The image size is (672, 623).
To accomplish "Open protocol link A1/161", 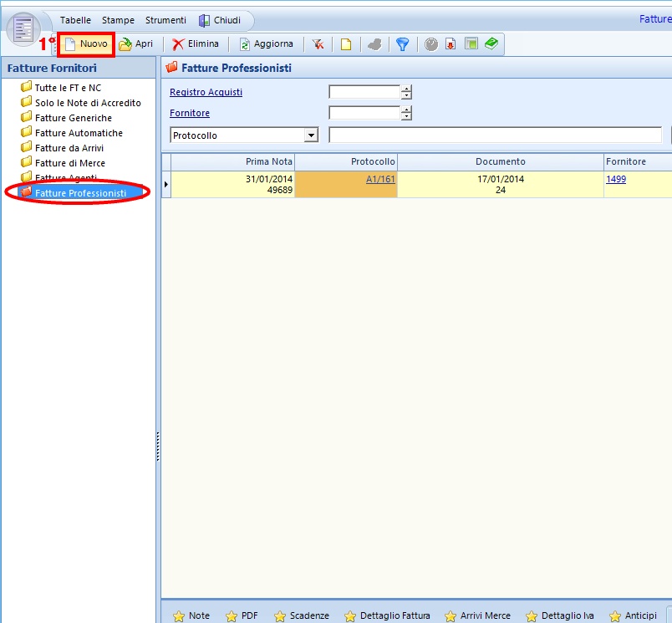I will pos(380,179).
